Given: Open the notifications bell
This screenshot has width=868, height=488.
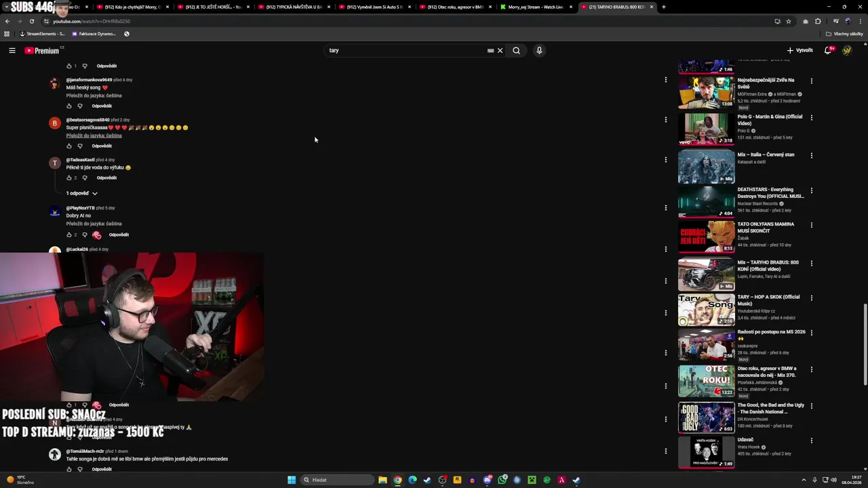Looking at the screenshot, I should [x=828, y=50].
